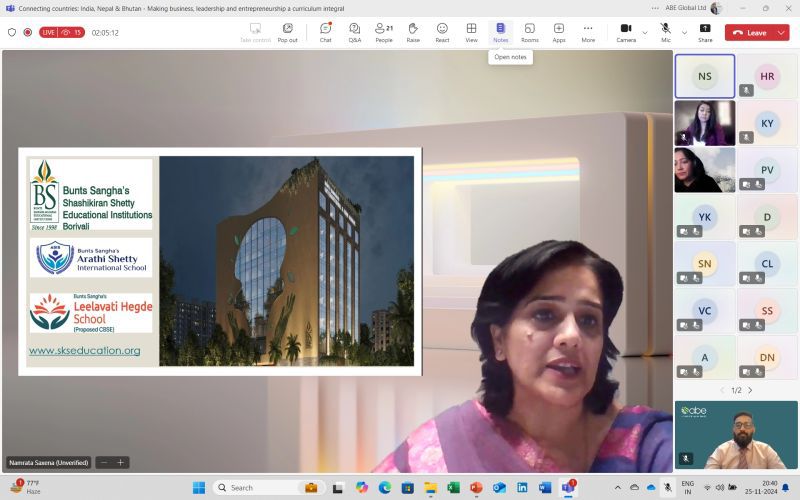
Task: Open Microsoft Edge from taskbar
Action: [x=385, y=488]
